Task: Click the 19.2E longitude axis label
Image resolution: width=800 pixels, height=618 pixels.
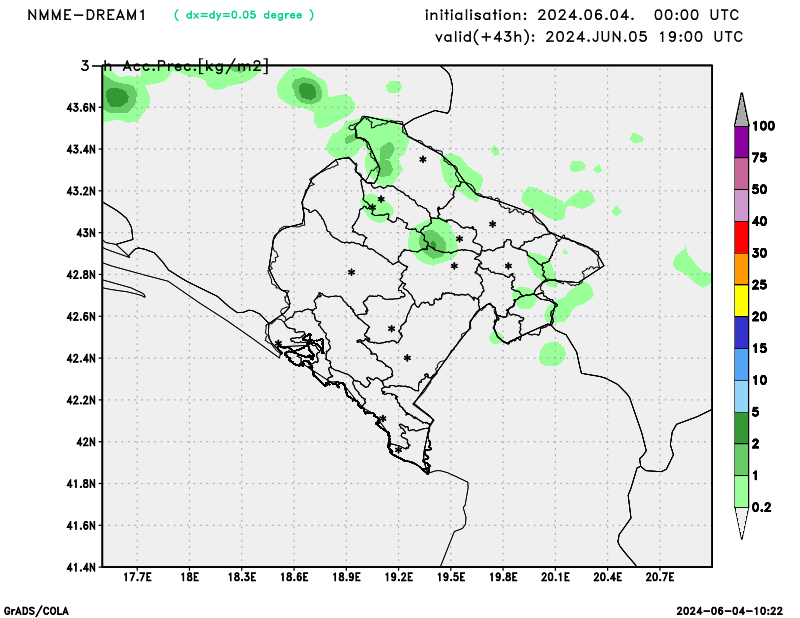Action: coord(398,577)
